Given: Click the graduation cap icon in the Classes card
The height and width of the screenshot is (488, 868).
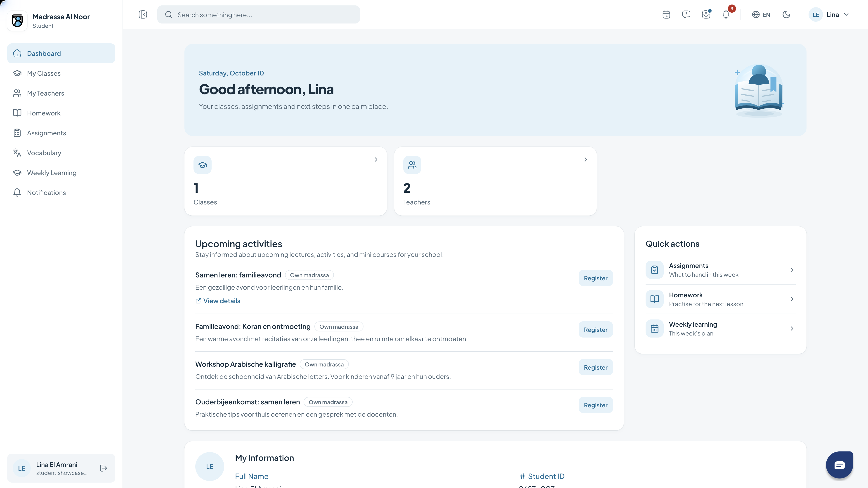Looking at the screenshot, I should (203, 165).
